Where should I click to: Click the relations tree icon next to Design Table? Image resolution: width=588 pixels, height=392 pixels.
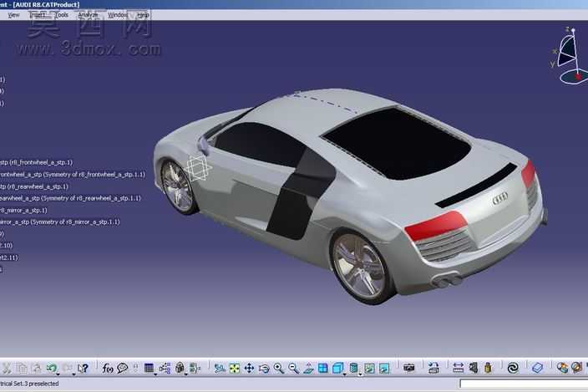(x=165, y=369)
